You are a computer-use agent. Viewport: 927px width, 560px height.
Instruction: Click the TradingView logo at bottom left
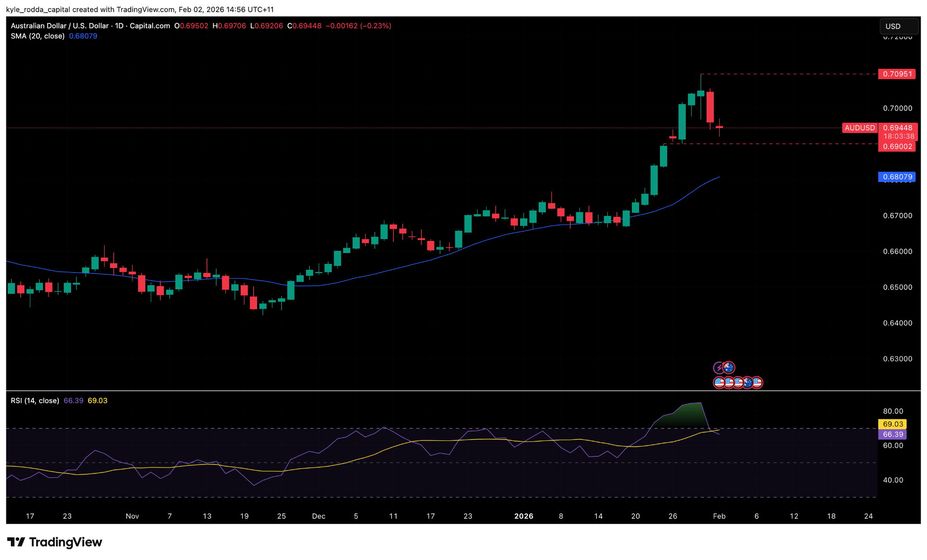[x=55, y=542]
